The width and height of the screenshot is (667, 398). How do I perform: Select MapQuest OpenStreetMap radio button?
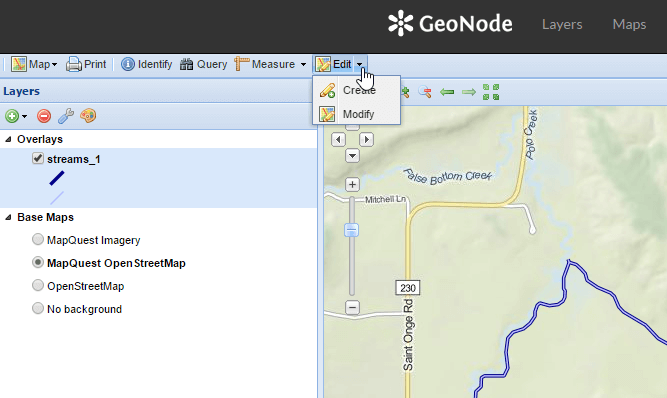pos(38,262)
